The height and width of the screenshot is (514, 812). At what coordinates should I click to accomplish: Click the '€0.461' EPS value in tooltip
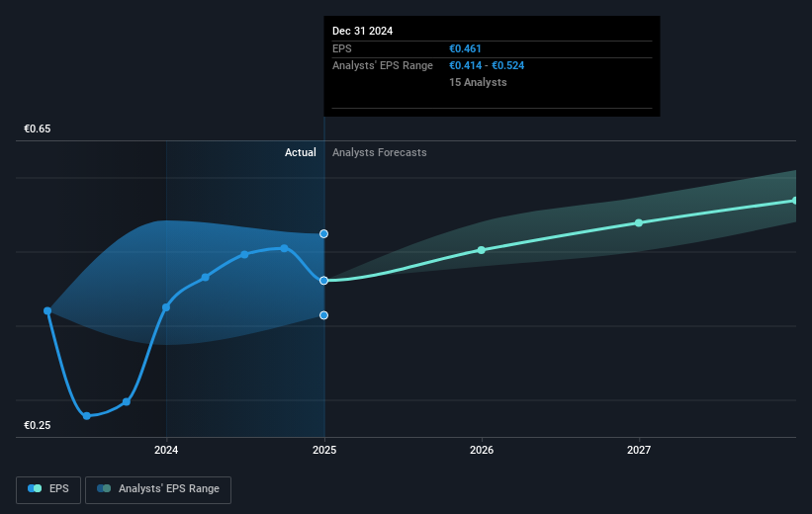(465, 48)
